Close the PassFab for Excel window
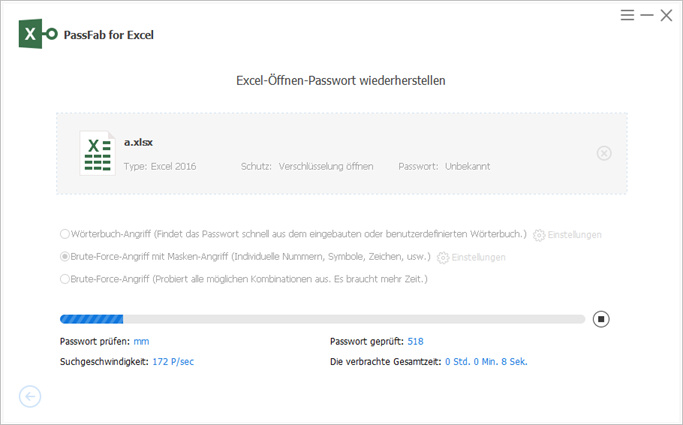683x425 pixels. (x=666, y=15)
